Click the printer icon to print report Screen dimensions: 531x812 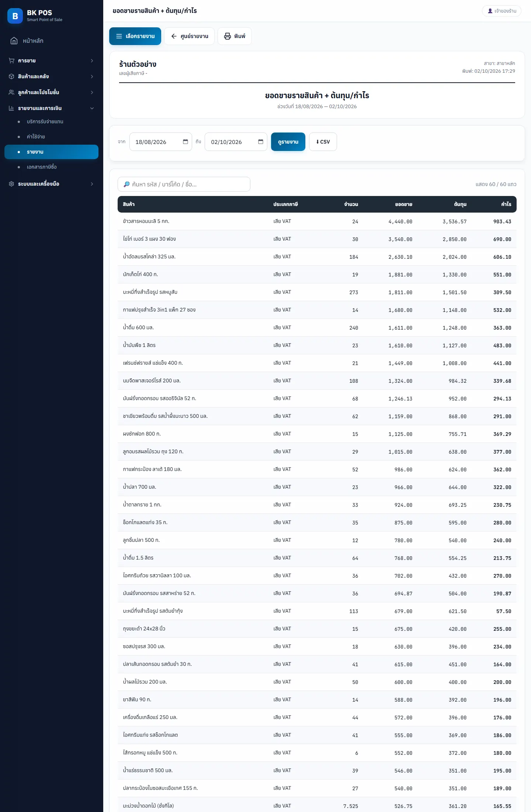pos(228,36)
